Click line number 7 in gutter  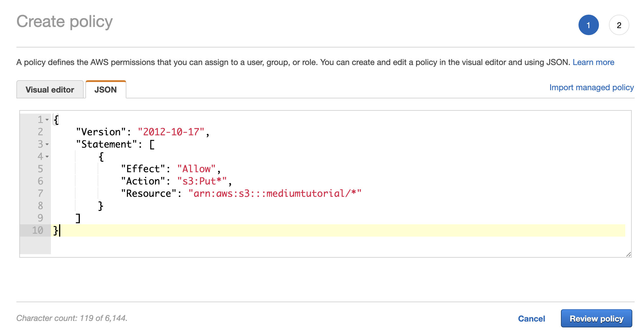click(40, 194)
